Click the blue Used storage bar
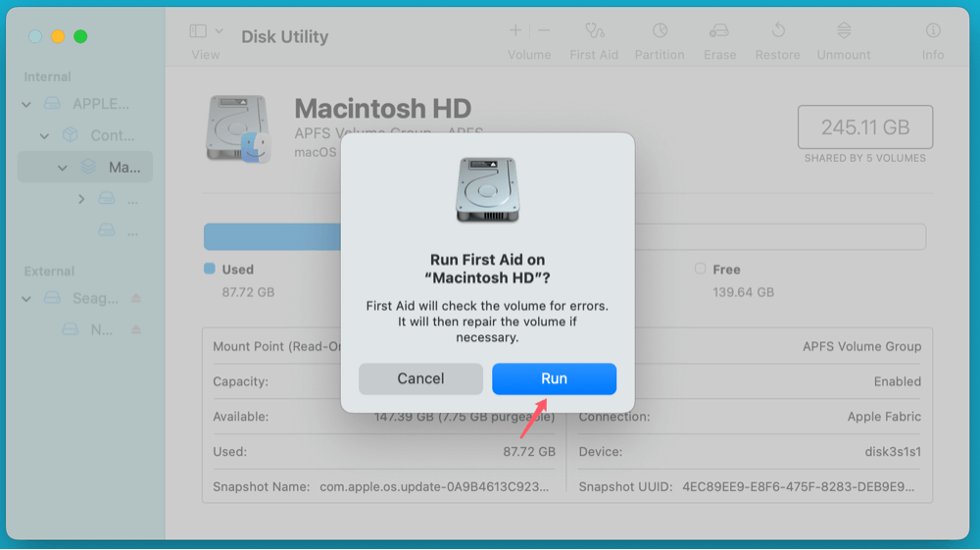The height and width of the screenshot is (550, 980). [x=271, y=237]
